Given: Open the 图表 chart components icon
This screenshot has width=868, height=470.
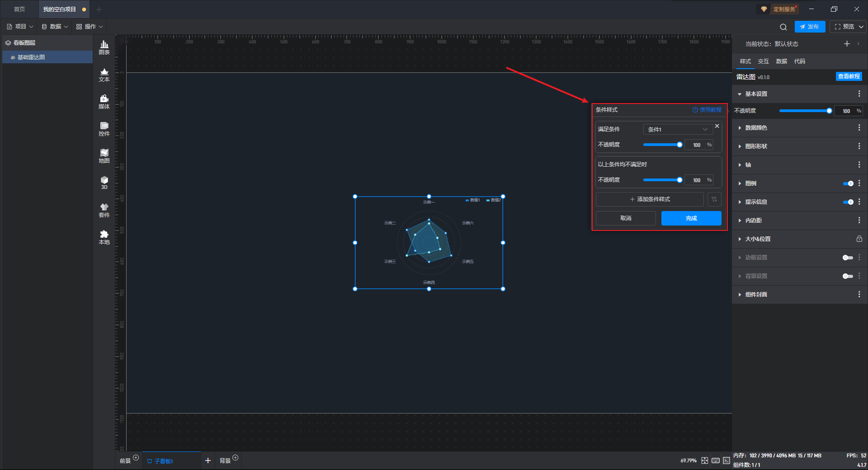Looking at the screenshot, I should (x=104, y=47).
